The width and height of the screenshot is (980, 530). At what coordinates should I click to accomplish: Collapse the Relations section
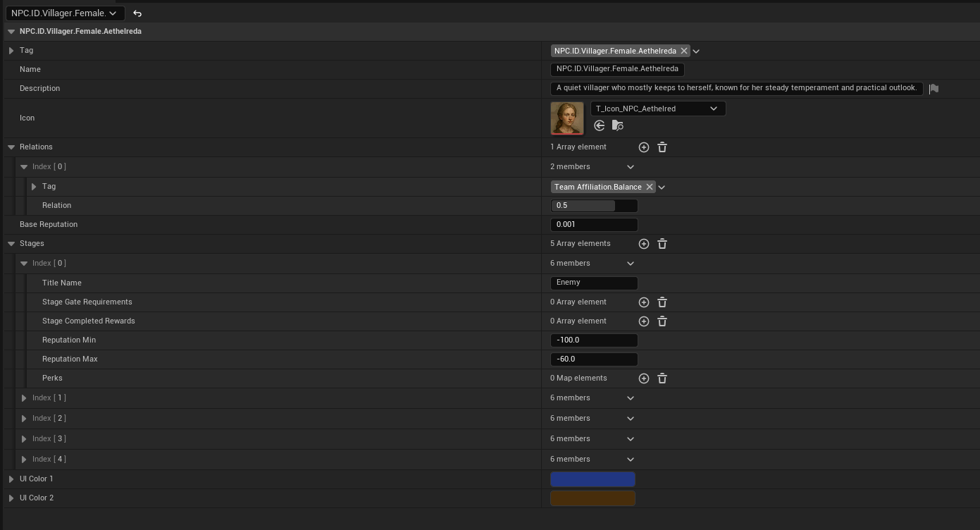click(11, 147)
